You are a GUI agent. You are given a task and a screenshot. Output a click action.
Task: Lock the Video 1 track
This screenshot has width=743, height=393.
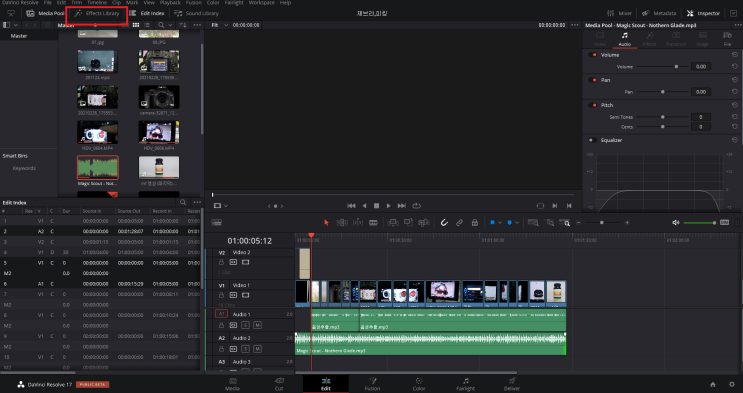tap(221, 295)
